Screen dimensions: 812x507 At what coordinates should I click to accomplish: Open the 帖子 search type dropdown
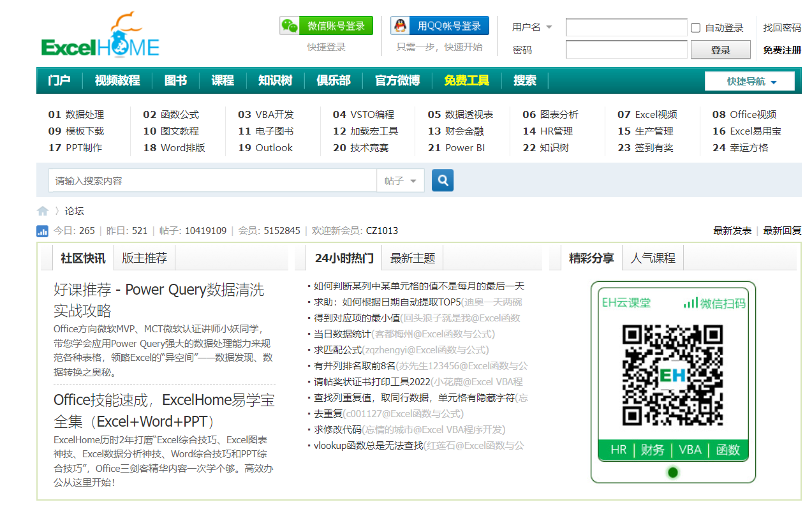click(401, 180)
